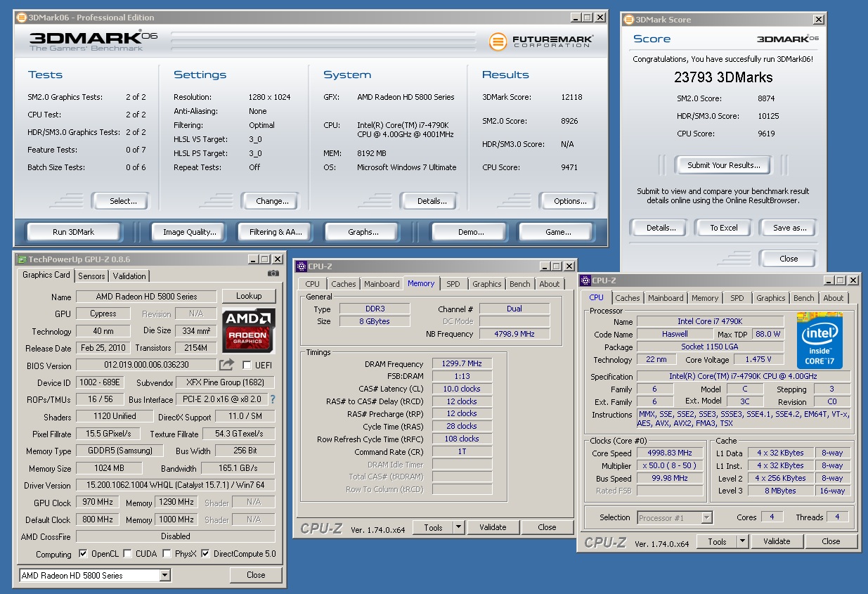Click the Multiplier x 50.0 value
This screenshot has height=594, width=868.
(x=670, y=465)
